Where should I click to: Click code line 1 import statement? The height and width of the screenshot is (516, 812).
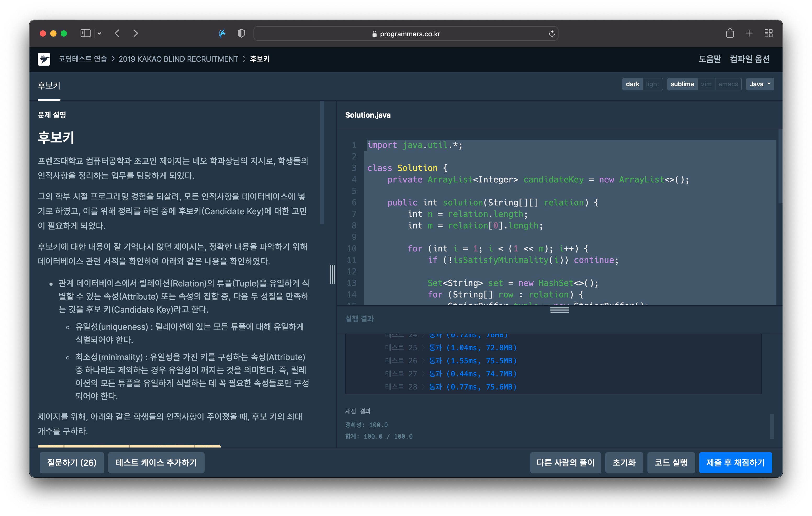pyautogui.click(x=414, y=145)
